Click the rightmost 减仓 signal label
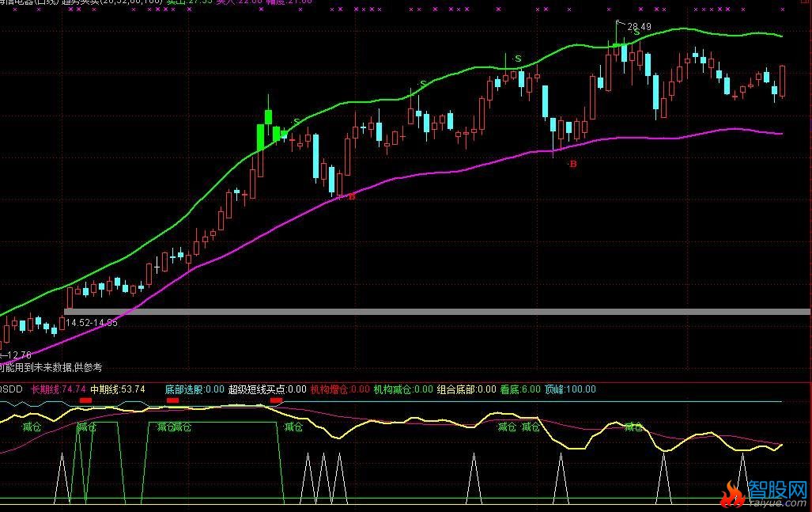Screen dimensions: 812x512 [633, 427]
